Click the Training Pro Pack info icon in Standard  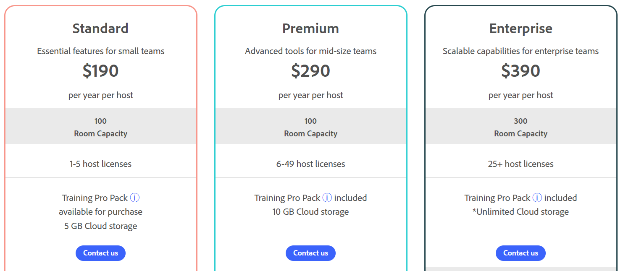tap(134, 198)
